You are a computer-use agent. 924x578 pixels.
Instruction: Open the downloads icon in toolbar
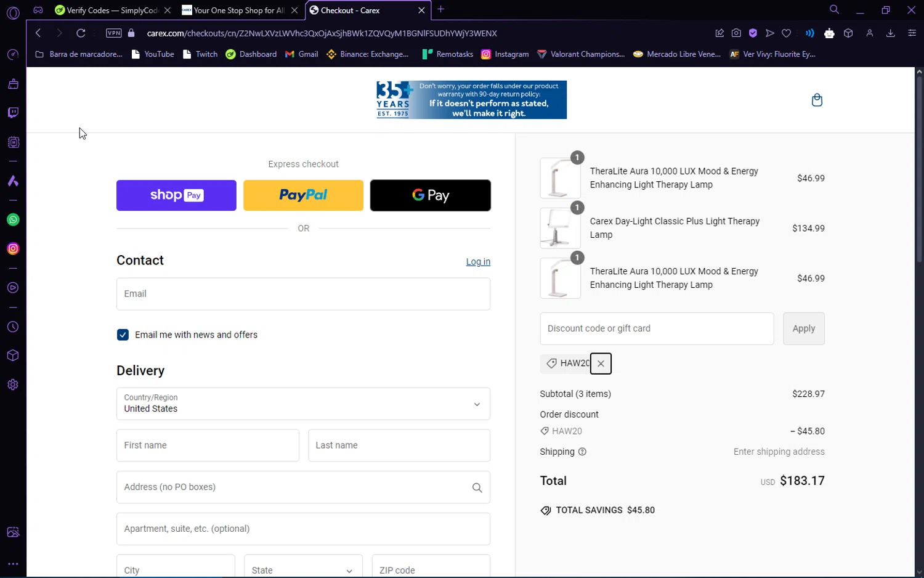[x=890, y=33]
